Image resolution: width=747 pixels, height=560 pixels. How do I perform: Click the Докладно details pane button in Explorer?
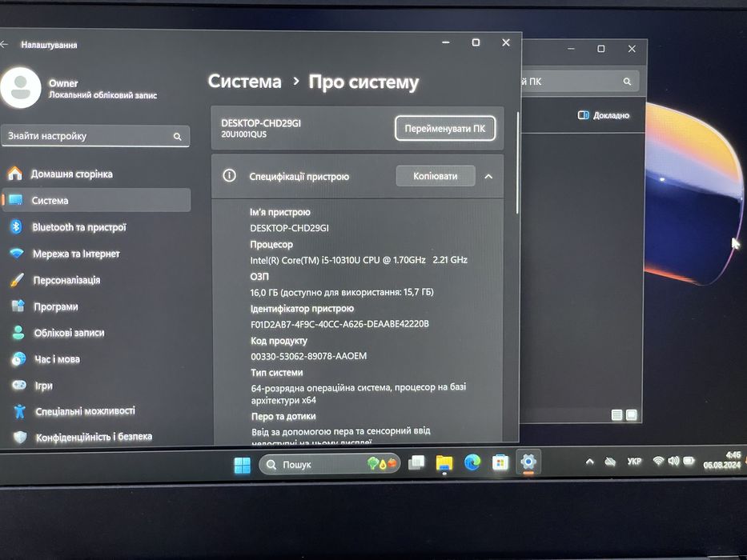pyautogui.click(x=604, y=115)
